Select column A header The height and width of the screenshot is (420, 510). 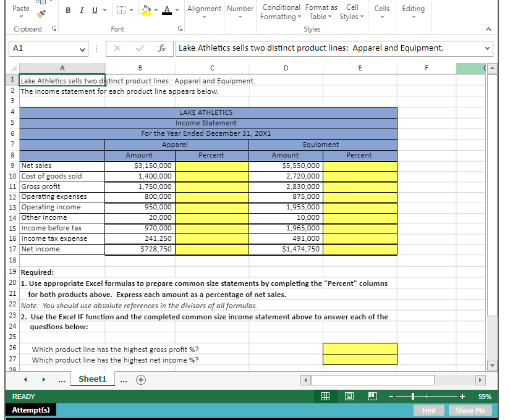62,68
